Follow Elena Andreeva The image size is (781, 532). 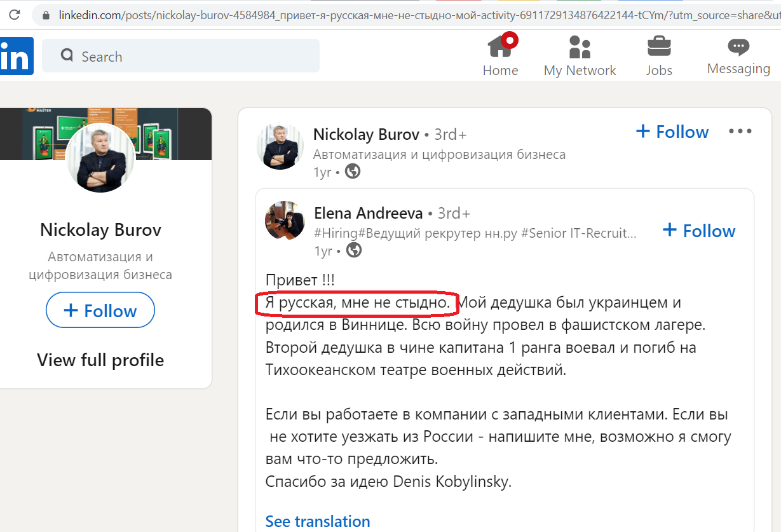coord(699,231)
